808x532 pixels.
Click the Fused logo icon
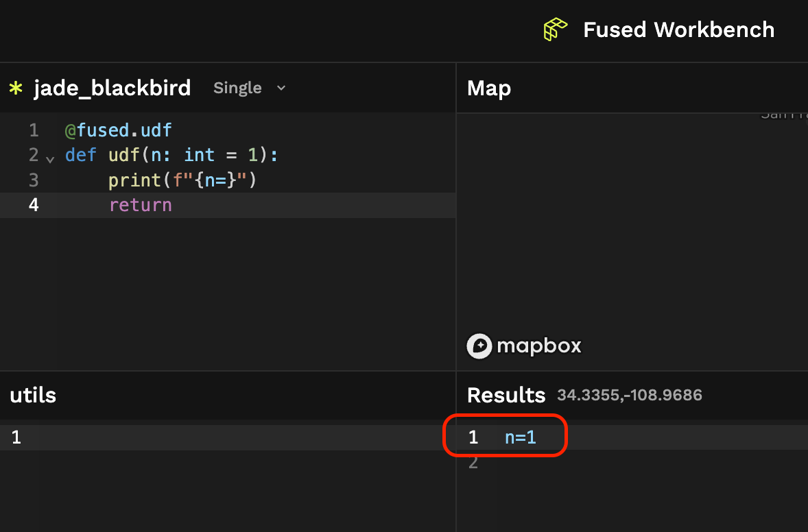pyautogui.click(x=555, y=29)
